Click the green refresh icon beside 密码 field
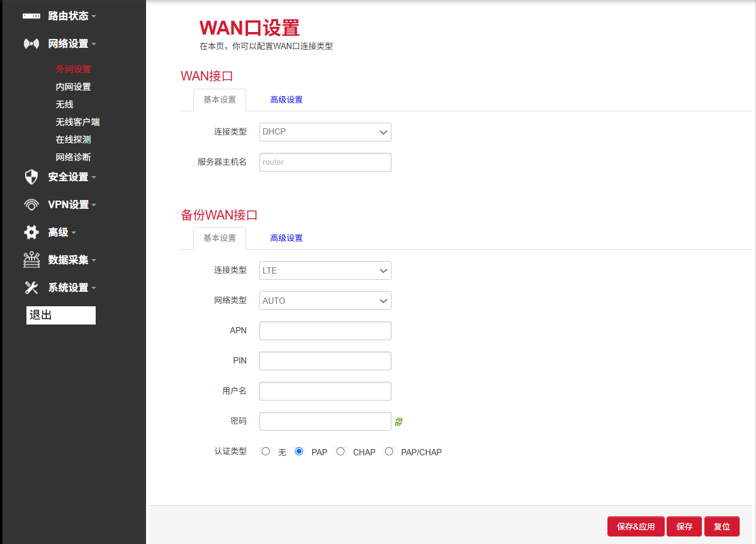Image resolution: width=756 pixels, height=544 pixels. [398, 421]
